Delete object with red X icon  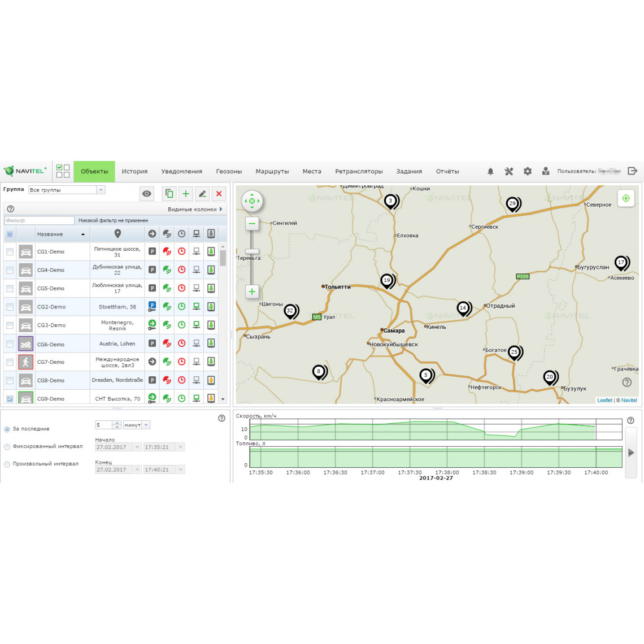click(x=219, y=193)
